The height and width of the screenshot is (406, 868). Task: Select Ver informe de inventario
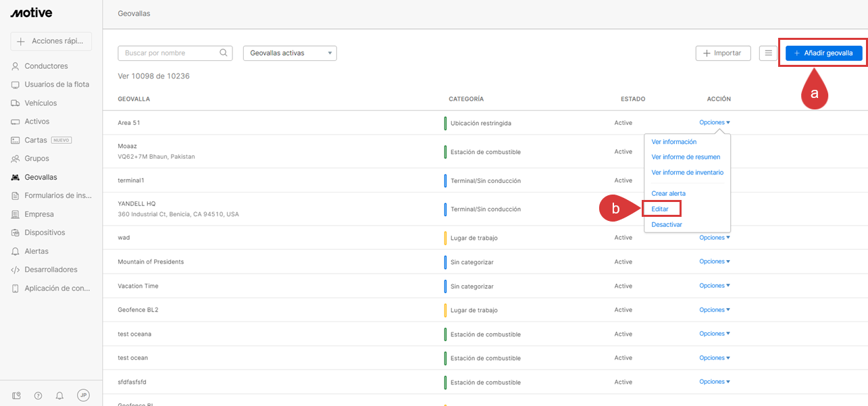(x=687, y=172)
